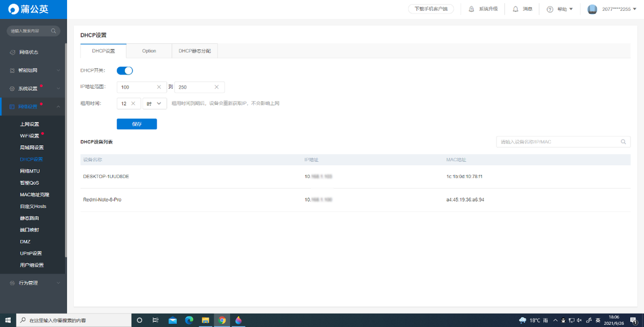Clear the lease time value 12
This screenshot has width=644, height=327.
click(133, 104)
